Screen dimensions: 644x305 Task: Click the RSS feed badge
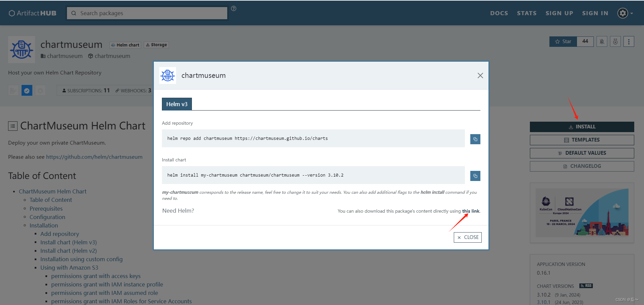(586, 286)
